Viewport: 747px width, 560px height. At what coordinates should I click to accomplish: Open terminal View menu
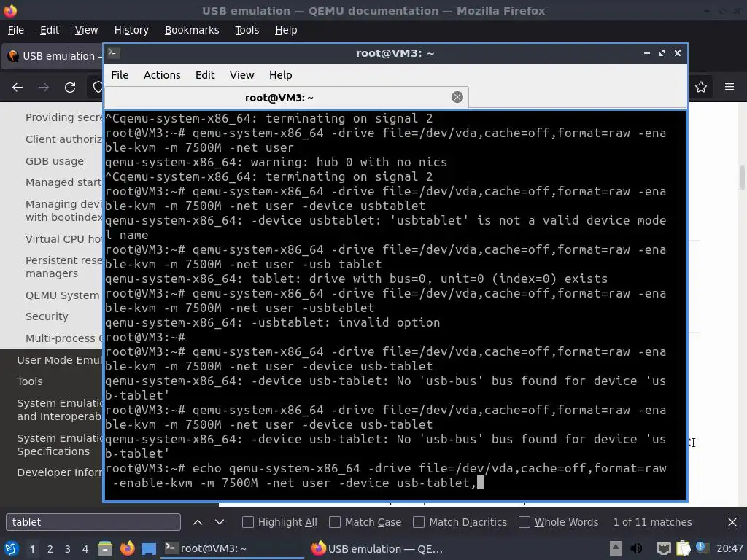241,75
